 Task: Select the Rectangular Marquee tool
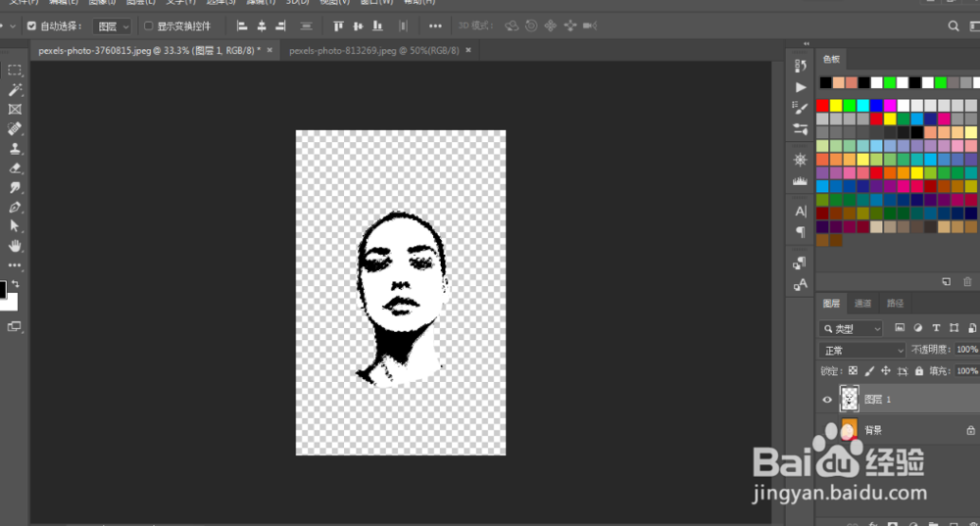click(x=15, y=70)
